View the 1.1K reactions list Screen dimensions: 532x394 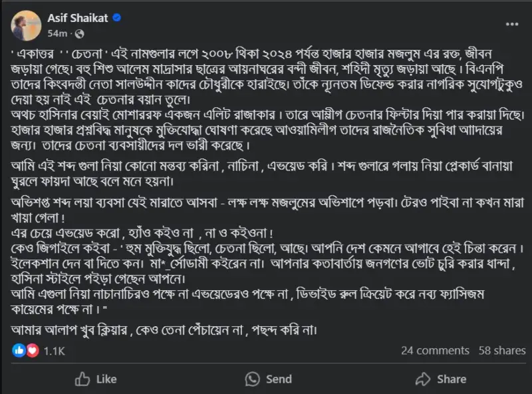click(x=55, y=351)
